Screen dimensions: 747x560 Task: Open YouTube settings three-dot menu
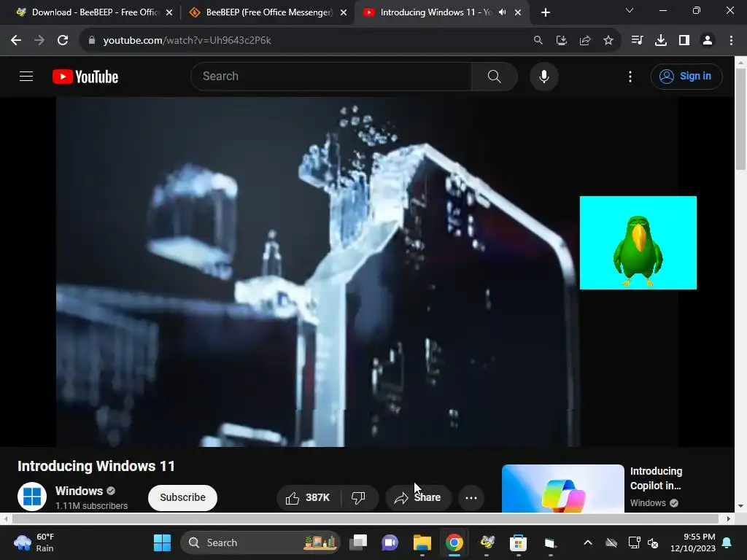pos(630,77)
